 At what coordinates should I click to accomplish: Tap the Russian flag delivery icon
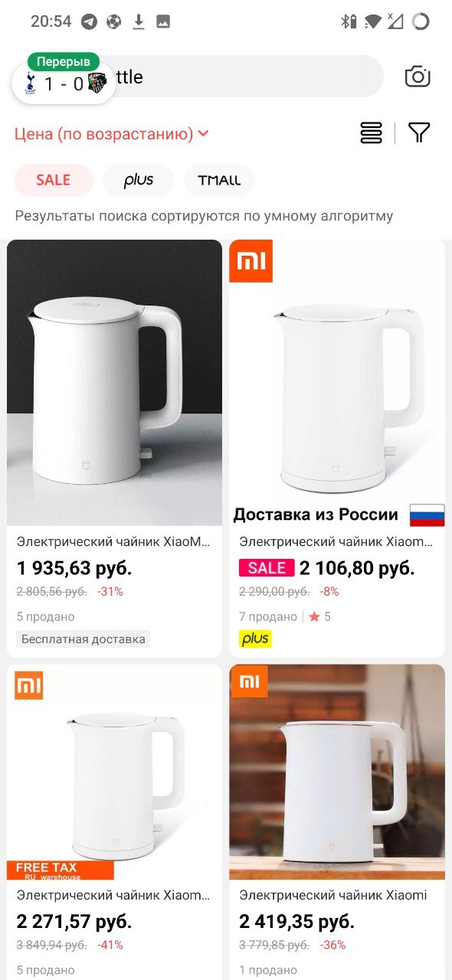(427, 515)
